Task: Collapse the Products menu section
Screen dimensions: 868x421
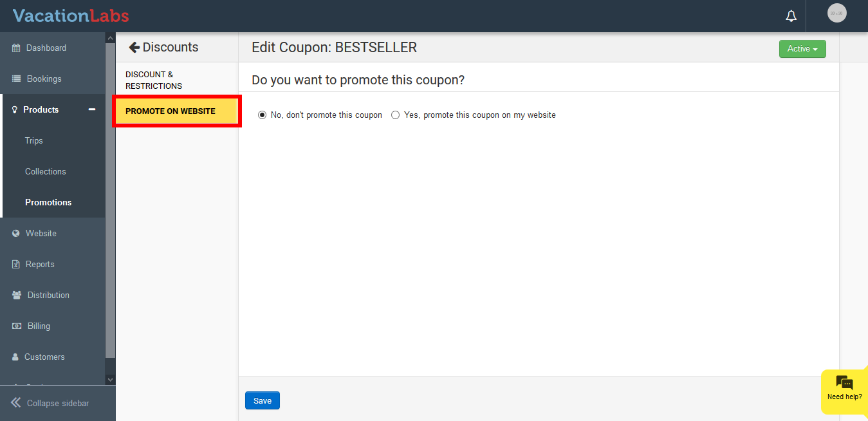Action: pos(92,110)
